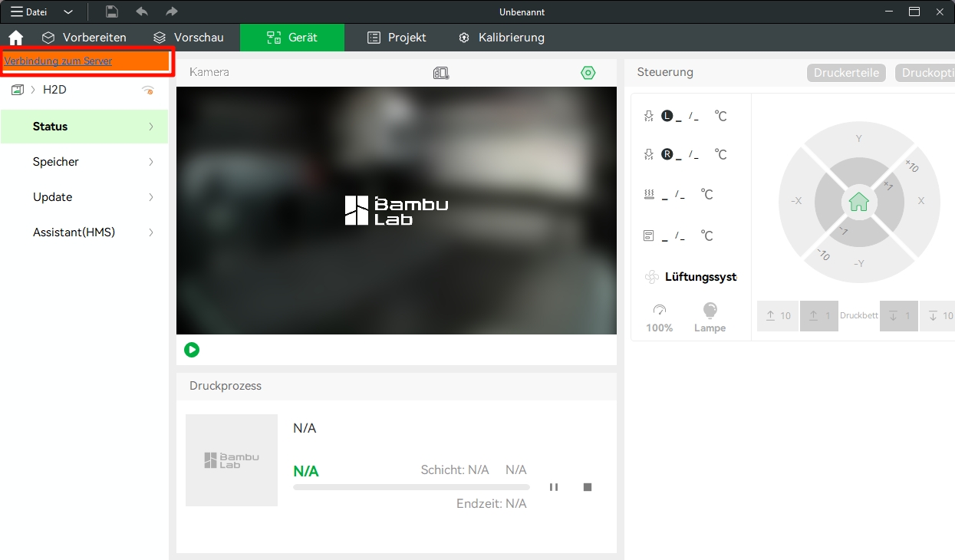The height and width of the screenshot is (560, 955).
Task: Click the Schicht: N/A text
Action: click(x=455, y=470)
